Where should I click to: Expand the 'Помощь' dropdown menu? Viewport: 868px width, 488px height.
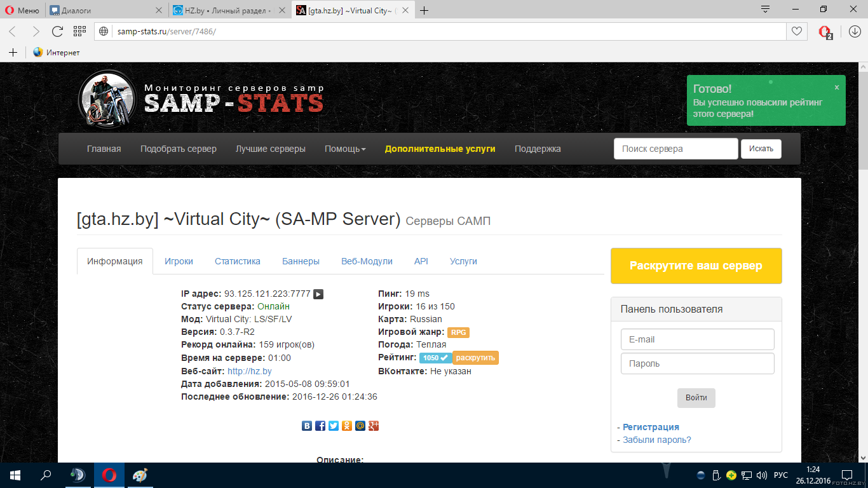[x=345, y=149]
